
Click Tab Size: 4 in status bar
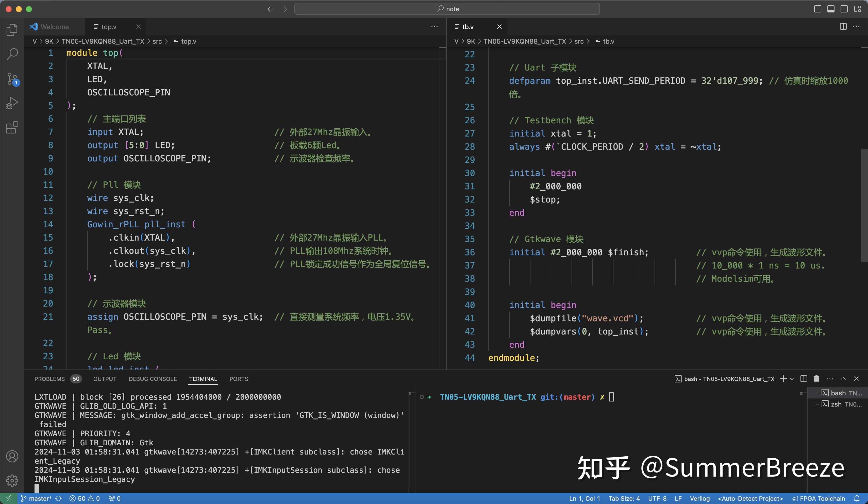(624, 498)
